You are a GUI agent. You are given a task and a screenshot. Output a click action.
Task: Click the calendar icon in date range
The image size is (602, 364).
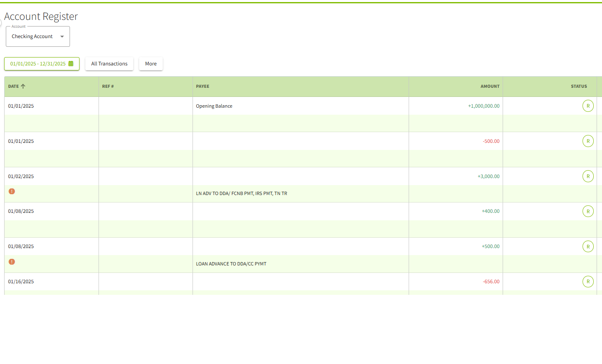(x=71, y=64)
